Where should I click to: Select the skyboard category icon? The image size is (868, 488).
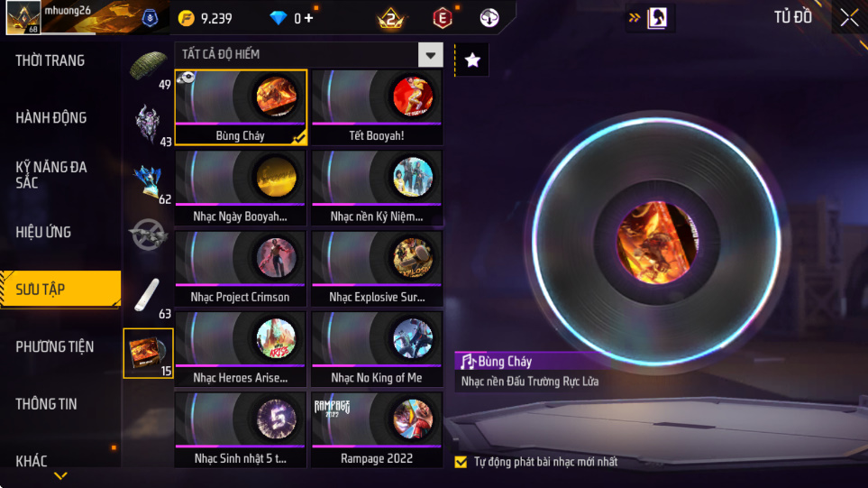[x=147, y=296]
